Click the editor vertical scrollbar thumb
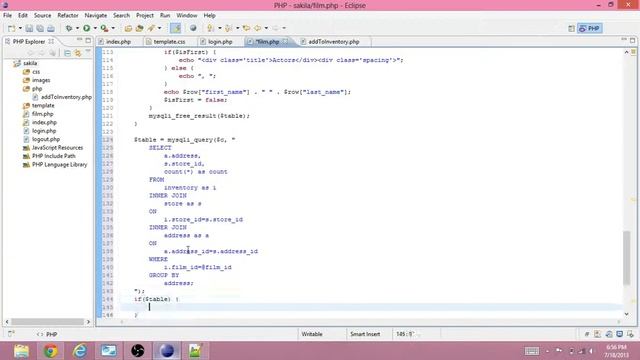The height and width of the screenshot is (360, 640). [627, 257]
